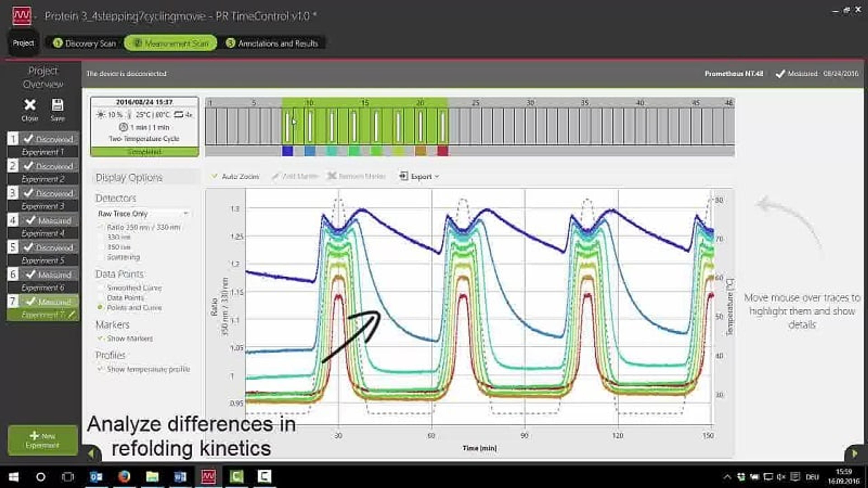Uncheck Show temperature profile

(100, 369)
